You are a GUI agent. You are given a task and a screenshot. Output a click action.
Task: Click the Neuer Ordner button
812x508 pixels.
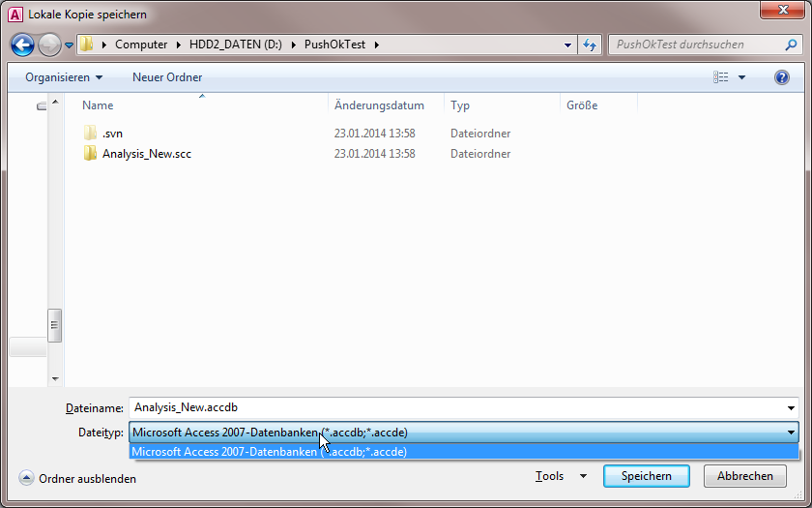[167, 77]
